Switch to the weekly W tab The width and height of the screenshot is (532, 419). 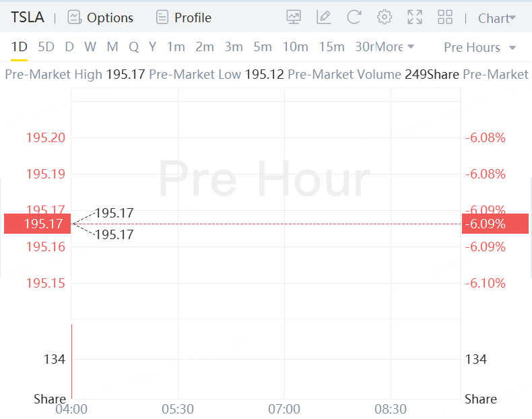pyautogui.click(x=90, y=47)
